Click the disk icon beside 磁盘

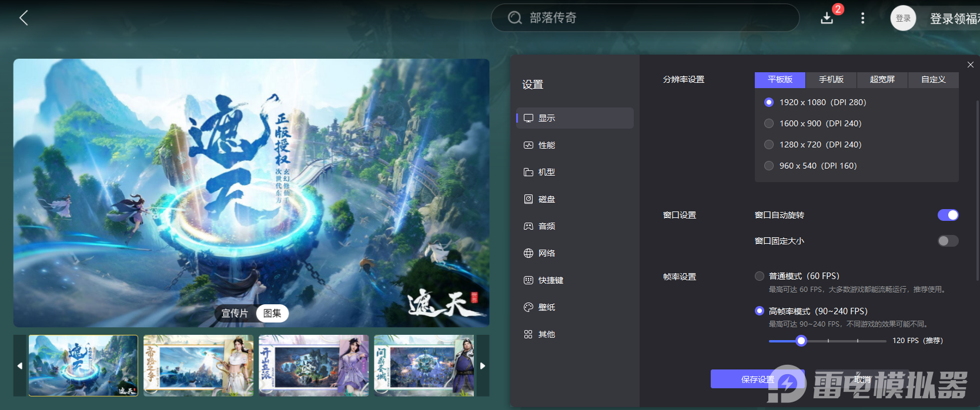(529, 199)
